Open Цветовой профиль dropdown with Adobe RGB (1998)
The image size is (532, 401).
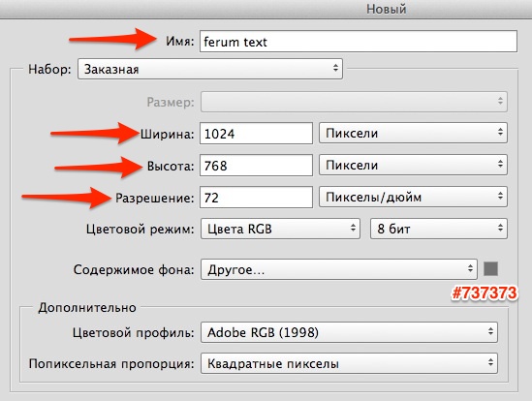click(x=349, y=332)
